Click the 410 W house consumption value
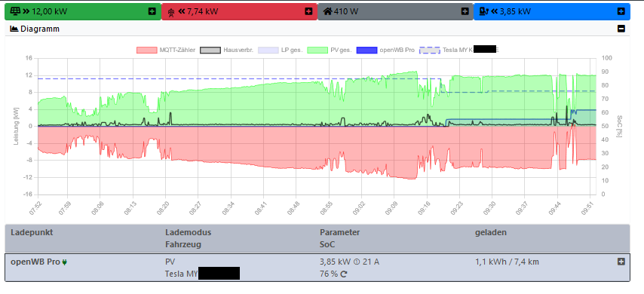The height and width of the screenshot is (294, 644). pyautogui.click(x=346, y=11)
